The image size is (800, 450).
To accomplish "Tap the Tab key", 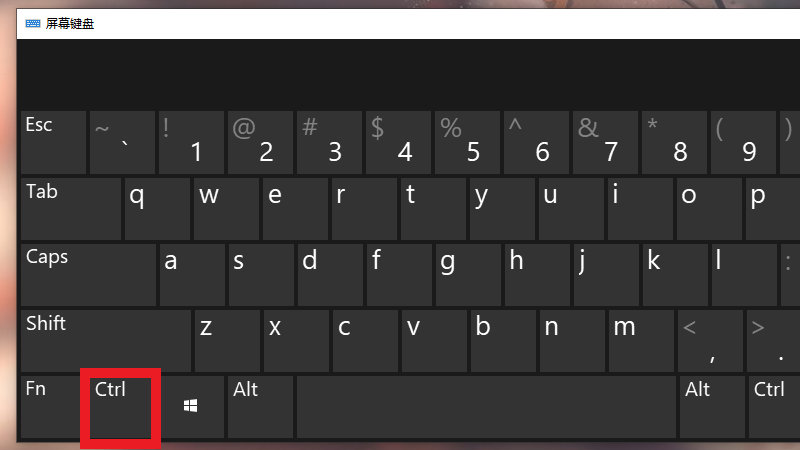I will coord(71,209).
